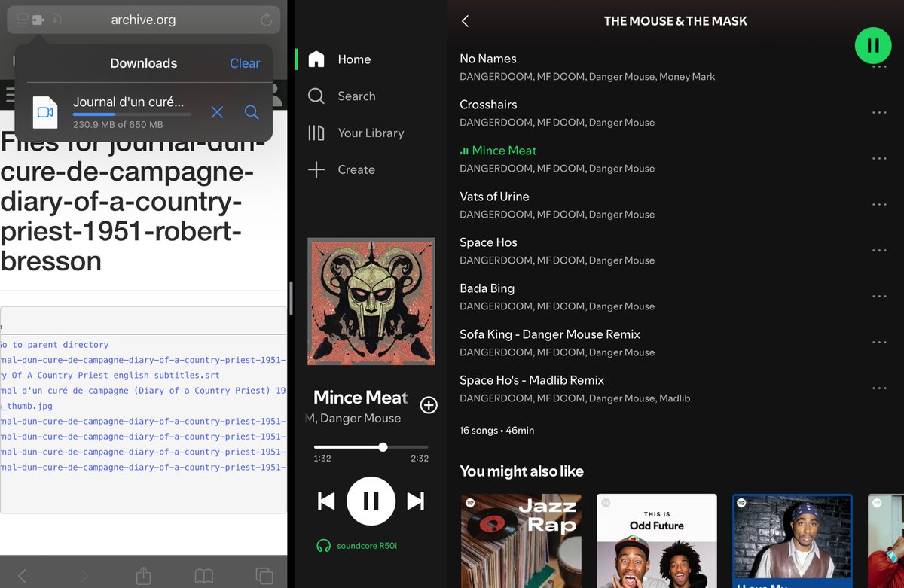The image size is (904, 588).
Task: Open more options for Bada Bing
Action: pyautogui.click(x=878, y=297)
